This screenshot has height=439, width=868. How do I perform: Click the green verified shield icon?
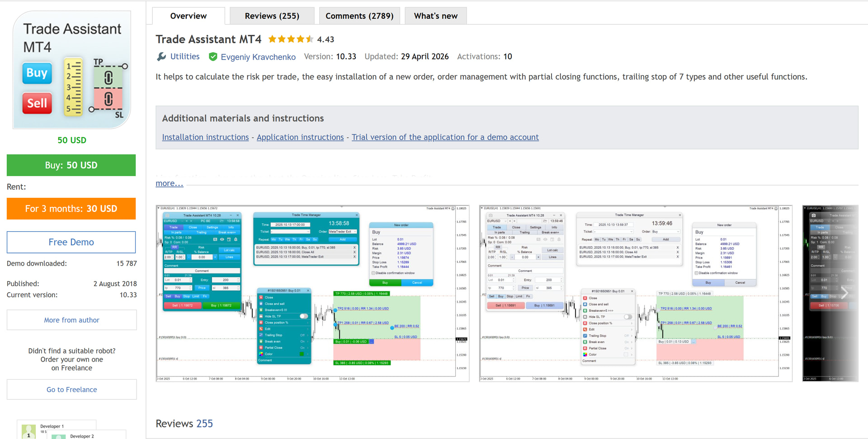(x=213, y=57)
